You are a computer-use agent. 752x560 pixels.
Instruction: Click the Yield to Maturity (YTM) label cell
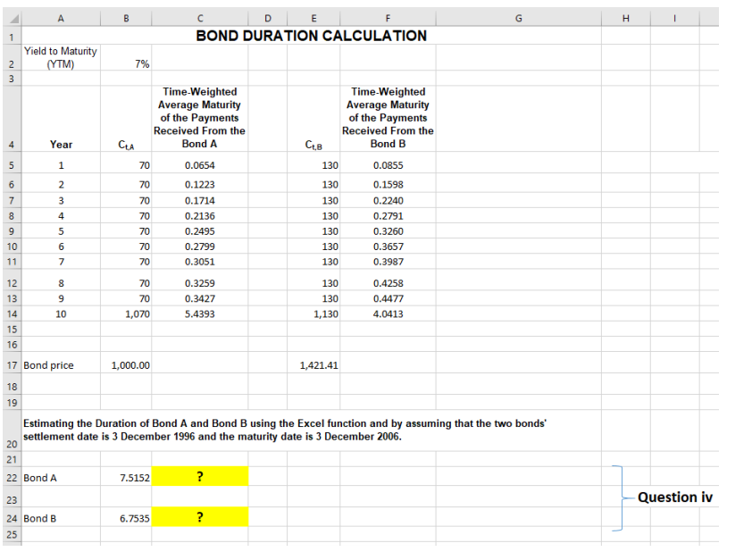(60, 56)
